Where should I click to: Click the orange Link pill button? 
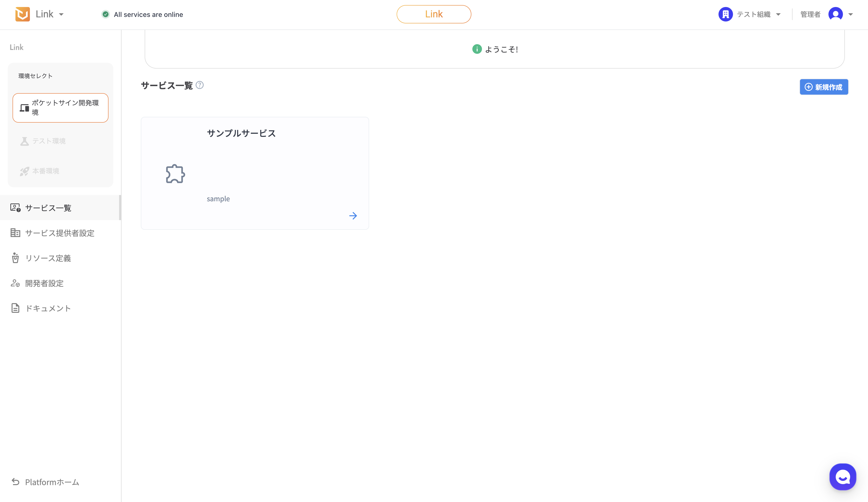click(434, 14)
